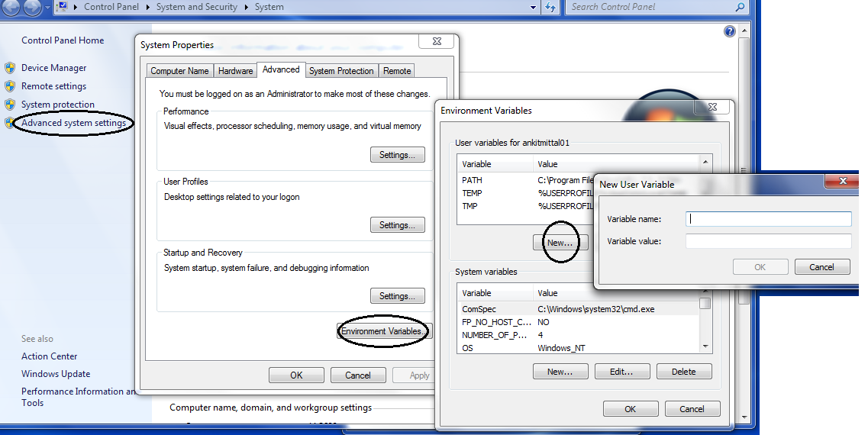Open Startup and Recovery Settings button
The image size is (868, 435).
pos(398,296)
